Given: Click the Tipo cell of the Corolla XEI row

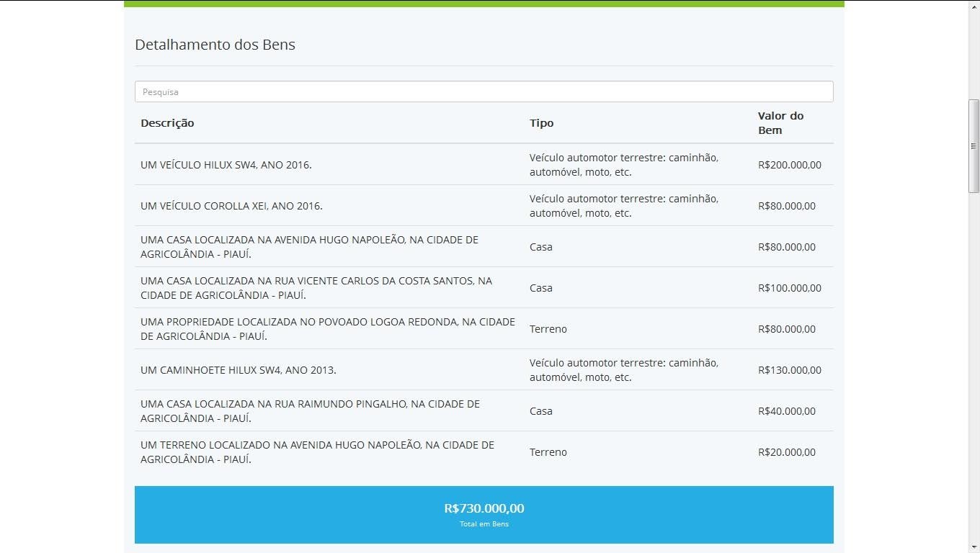Looking at the screenshot, I should click(624, 206).
